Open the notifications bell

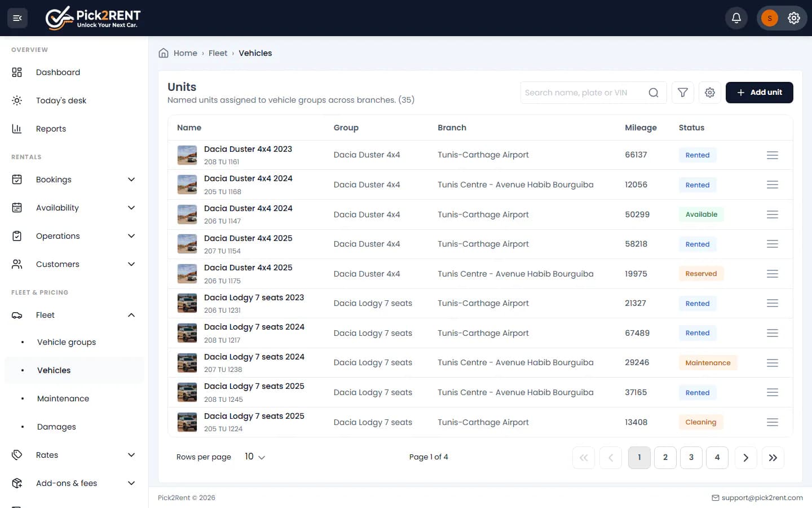click(x=736, y=18)
